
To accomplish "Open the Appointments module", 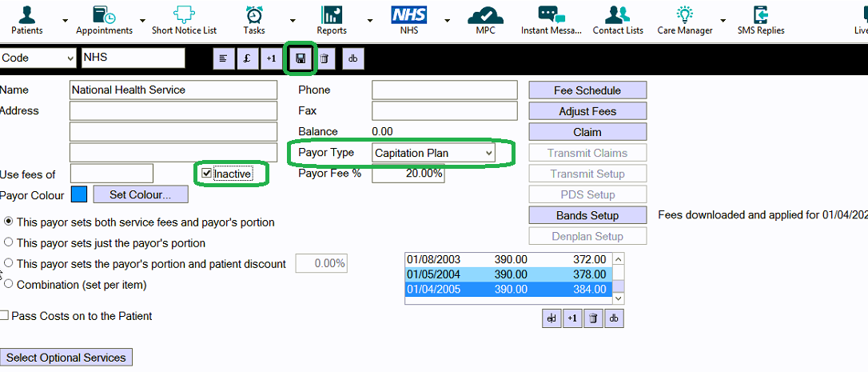I will click(104, 21).
